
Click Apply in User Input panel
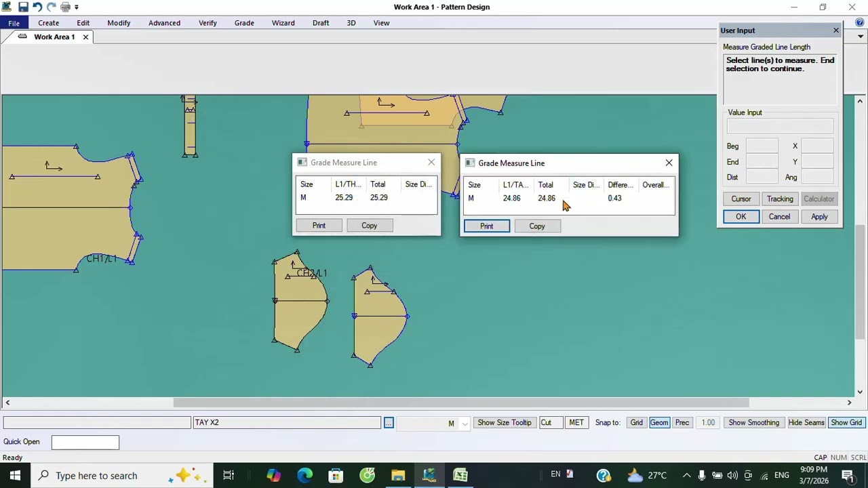tap(819, 217)
